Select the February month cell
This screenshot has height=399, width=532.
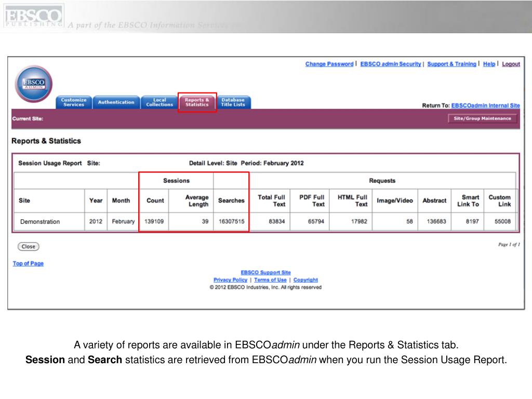point(123,221)
